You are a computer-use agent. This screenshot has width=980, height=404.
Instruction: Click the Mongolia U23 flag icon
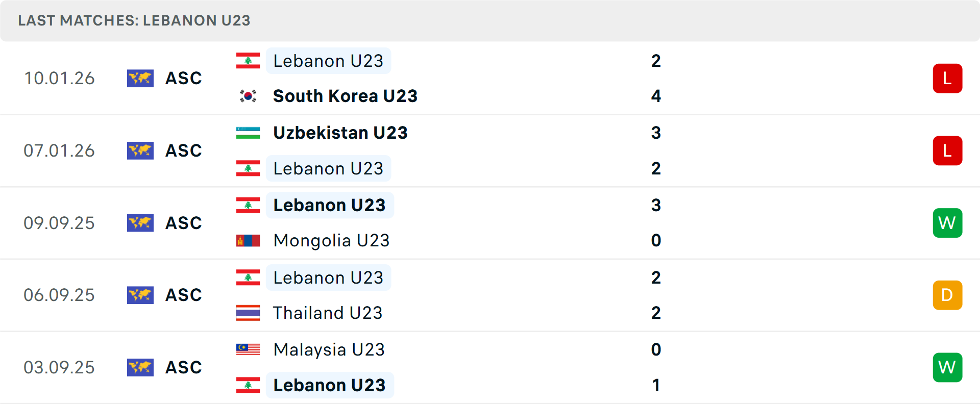(x=248, y=240)
